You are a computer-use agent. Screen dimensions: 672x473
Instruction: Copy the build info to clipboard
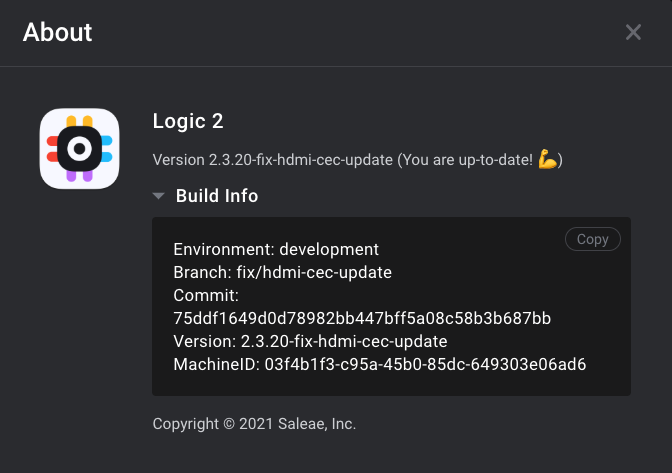click(593, 239)
